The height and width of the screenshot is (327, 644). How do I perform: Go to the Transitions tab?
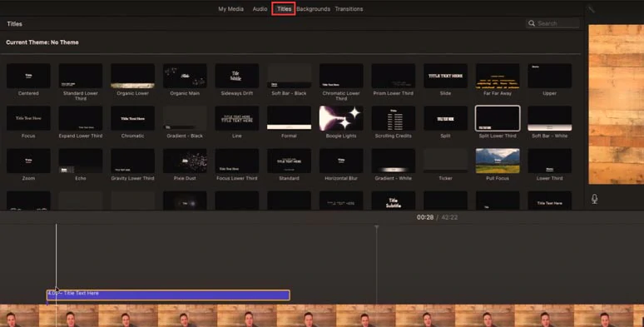[349, 8]
